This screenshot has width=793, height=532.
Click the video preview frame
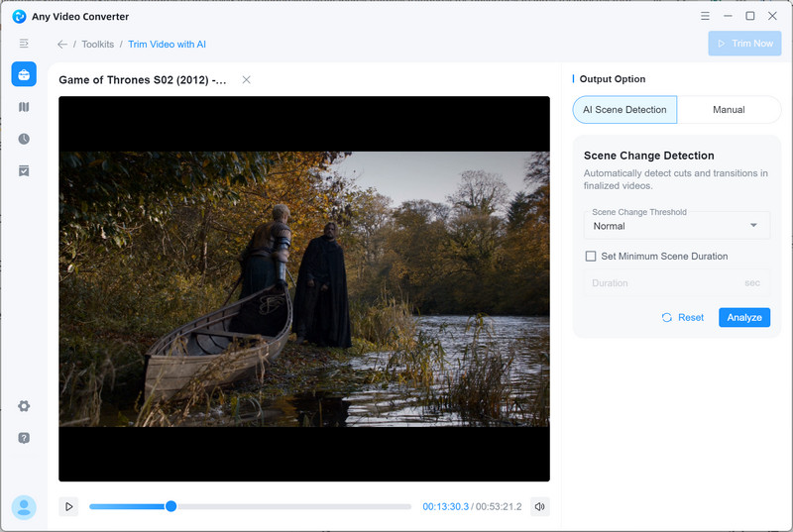[304, 288]
